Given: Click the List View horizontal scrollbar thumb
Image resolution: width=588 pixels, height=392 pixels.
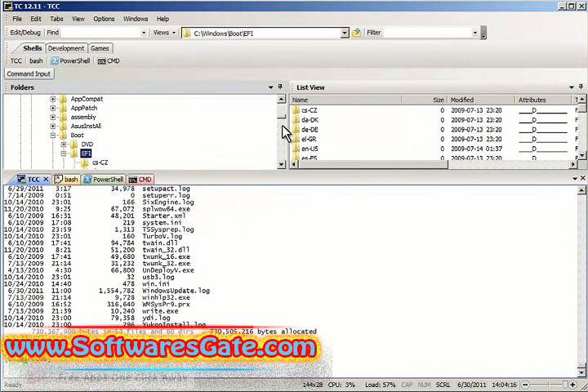Looking at the screenshot, I should (x=373, y=164).
